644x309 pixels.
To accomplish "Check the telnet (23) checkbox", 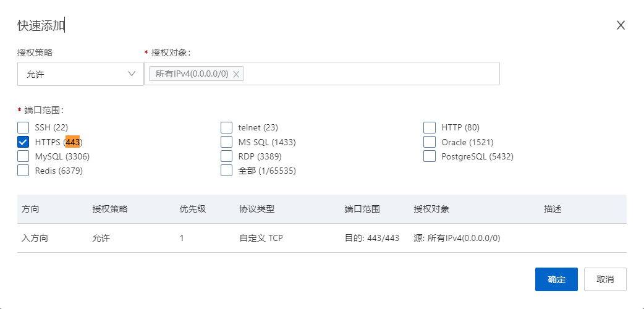I will 227,128.
